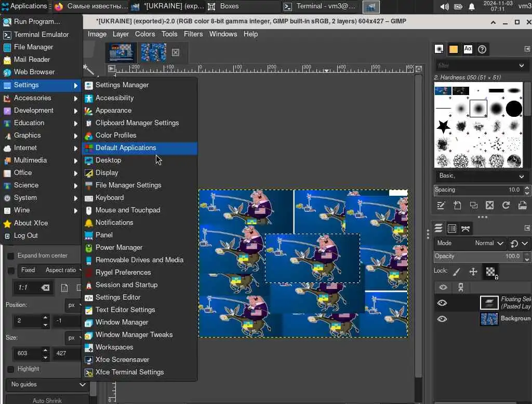Viewport: 532px width, 404px height.
Task: Hide the Background layer
Action: click(x=442, y=319)
